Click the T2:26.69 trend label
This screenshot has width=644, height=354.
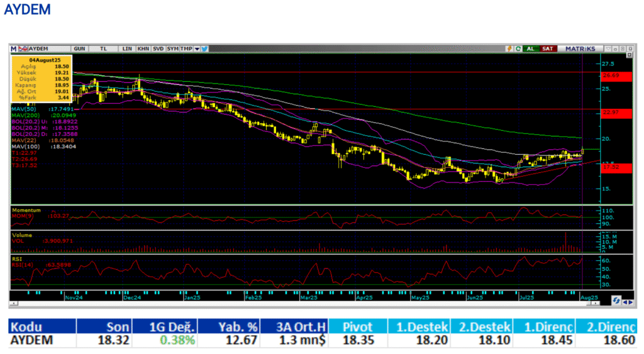25,159
